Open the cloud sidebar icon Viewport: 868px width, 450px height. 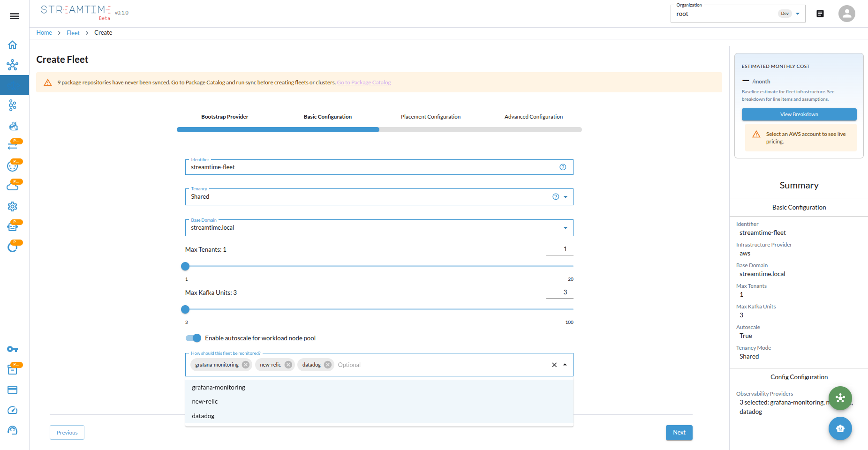(13, 186)
